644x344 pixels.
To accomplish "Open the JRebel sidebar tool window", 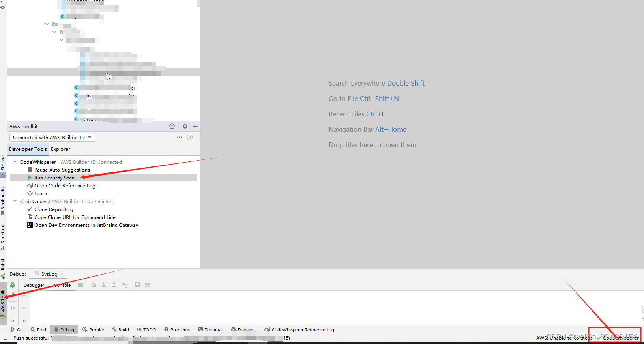I will click(x=3, y=268).
